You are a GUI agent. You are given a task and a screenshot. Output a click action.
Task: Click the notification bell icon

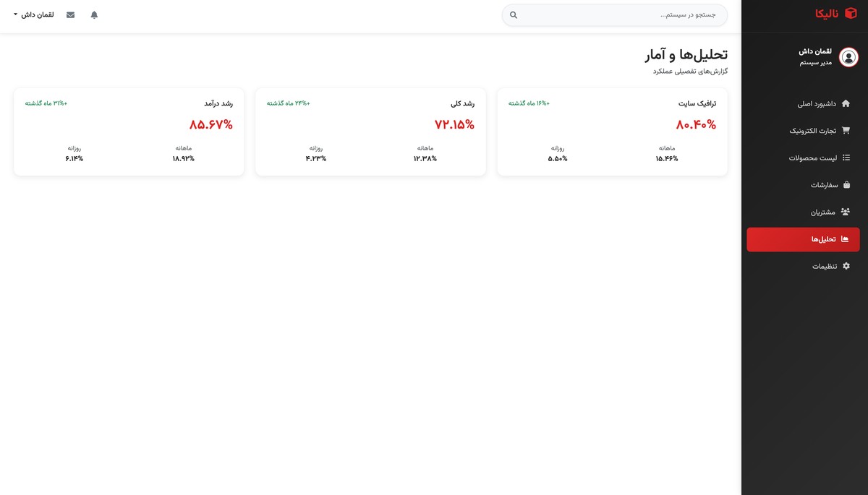pyautogui.click(x=93, y=14)
